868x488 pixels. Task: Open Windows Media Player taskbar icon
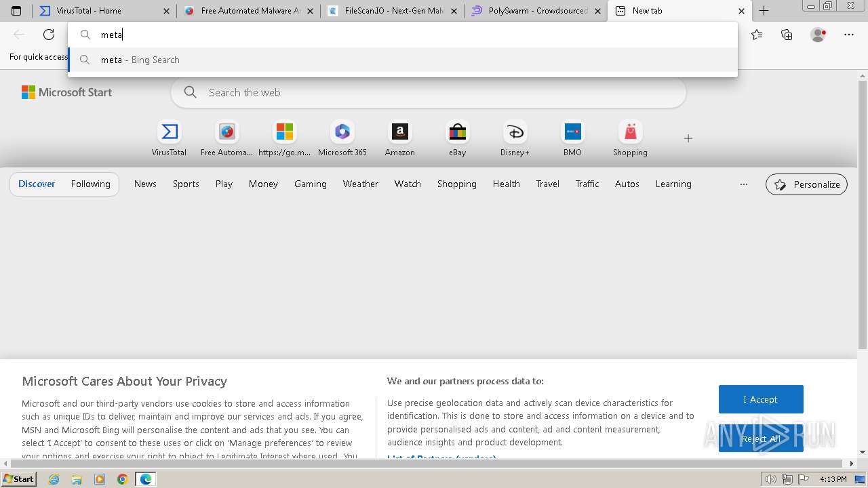(x=100, y=479)
